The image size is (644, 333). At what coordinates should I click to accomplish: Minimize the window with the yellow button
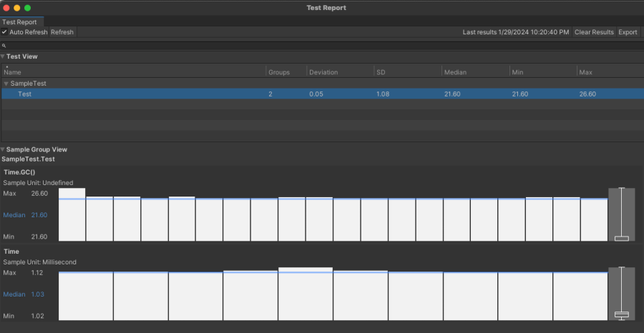coord(17,8)
